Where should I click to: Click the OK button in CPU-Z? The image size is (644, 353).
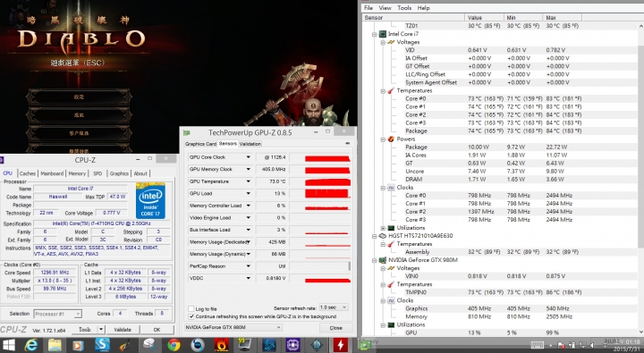[x=157, y=329]
